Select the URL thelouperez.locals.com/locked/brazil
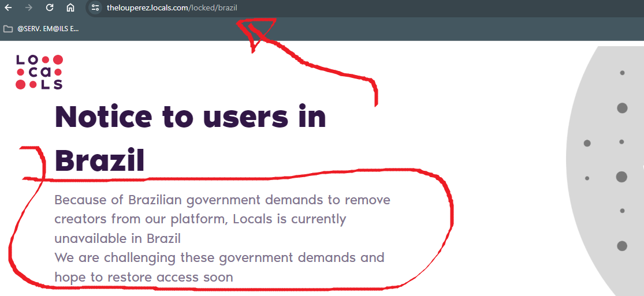 coord(172,8)
